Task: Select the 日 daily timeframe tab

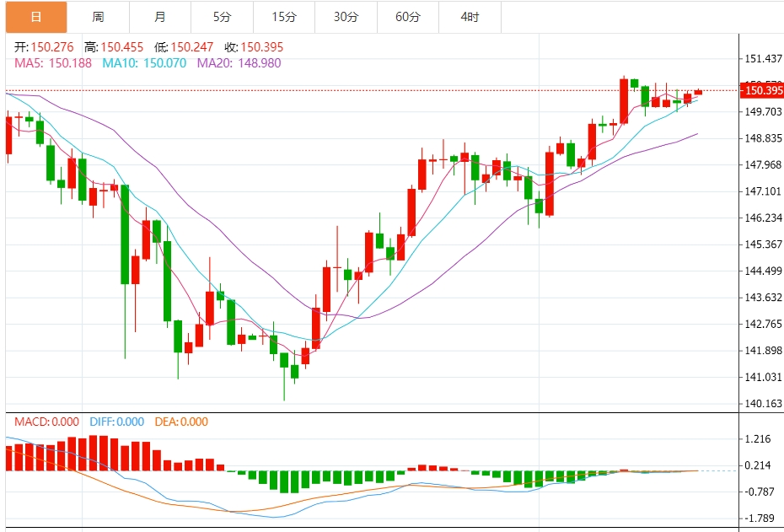Action: [36, 17]
